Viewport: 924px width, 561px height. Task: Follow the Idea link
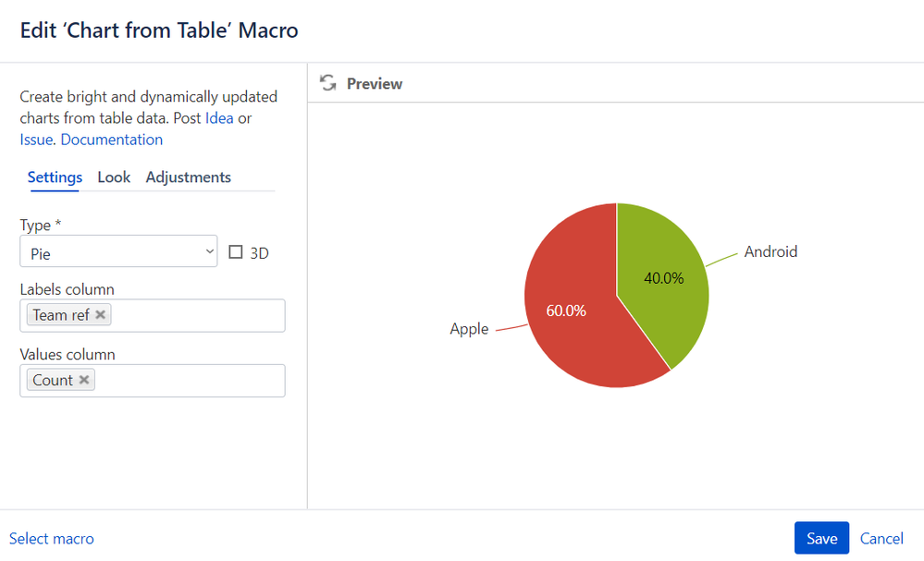(219, 118)
